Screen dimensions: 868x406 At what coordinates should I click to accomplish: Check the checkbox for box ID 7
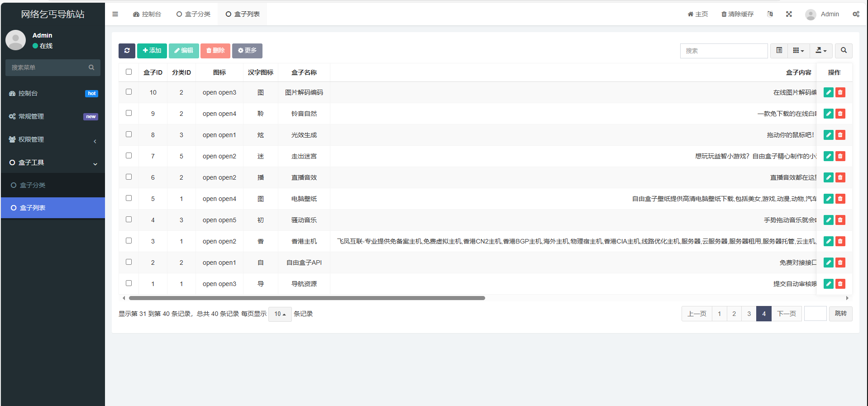point(129,156)
